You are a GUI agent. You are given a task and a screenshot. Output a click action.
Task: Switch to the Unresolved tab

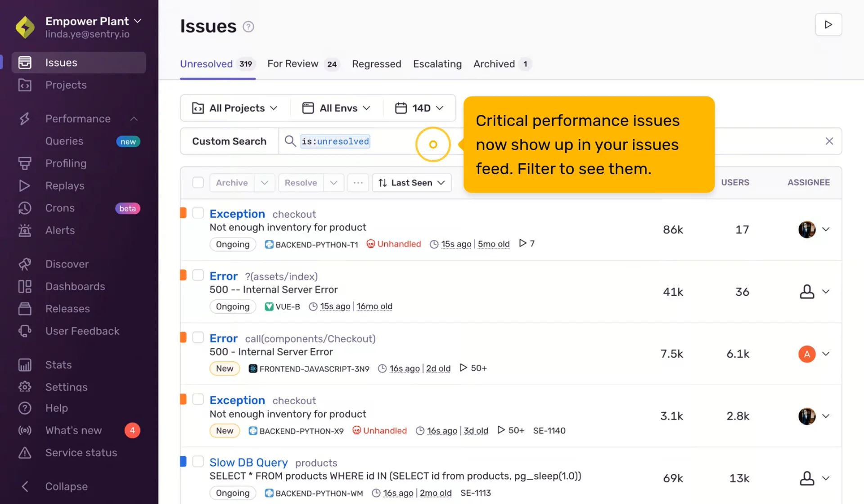click(x=218, y=64)
